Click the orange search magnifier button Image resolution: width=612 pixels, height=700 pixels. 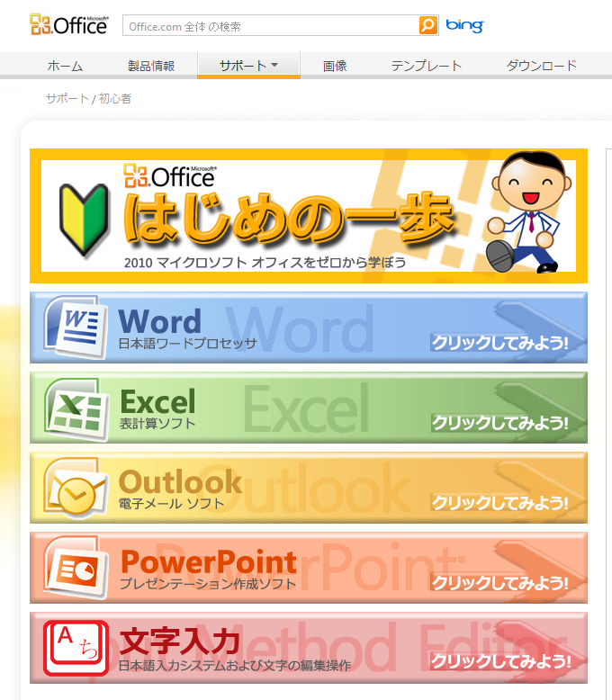428,25
